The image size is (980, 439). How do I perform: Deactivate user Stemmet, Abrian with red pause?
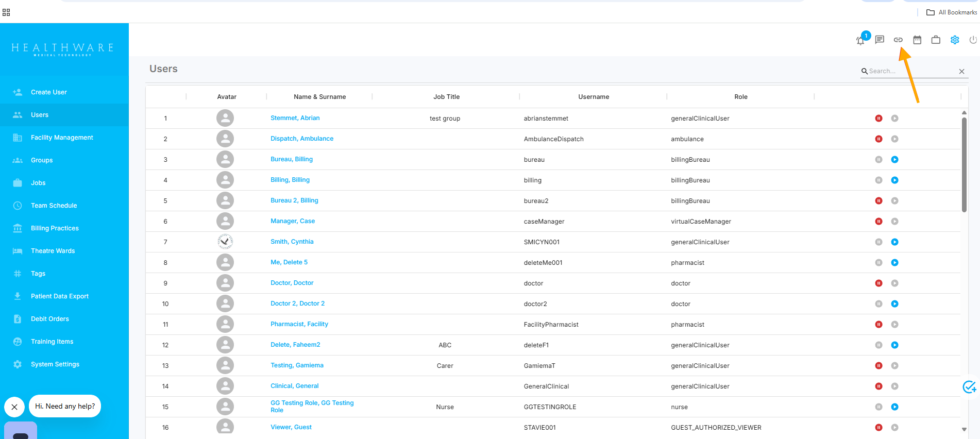click(878, 119)
